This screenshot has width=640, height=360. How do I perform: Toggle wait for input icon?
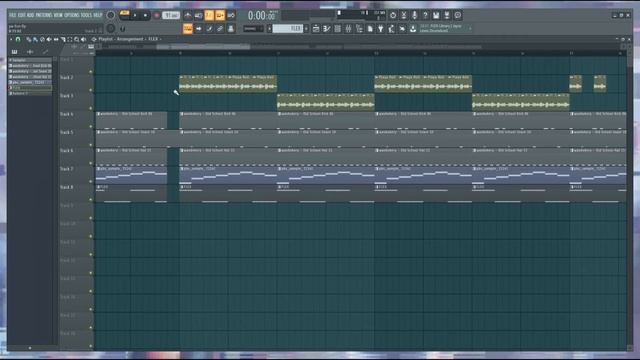point(198,16)
